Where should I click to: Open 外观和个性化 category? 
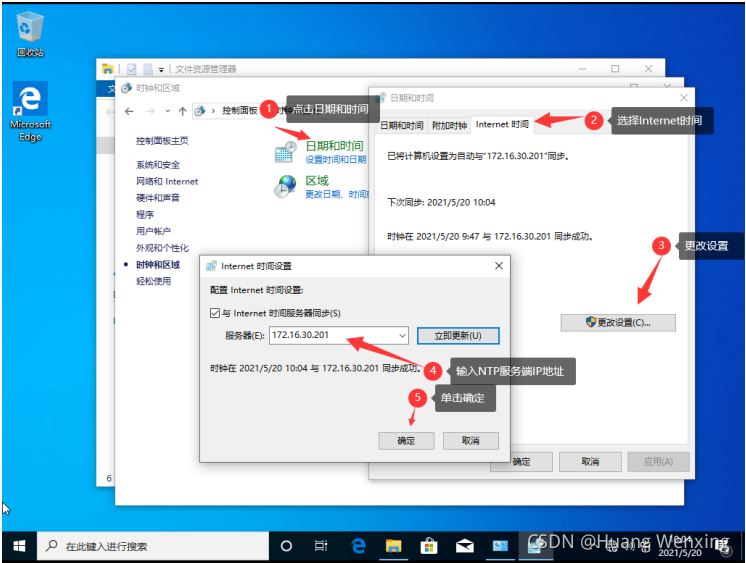click(162, 248)
